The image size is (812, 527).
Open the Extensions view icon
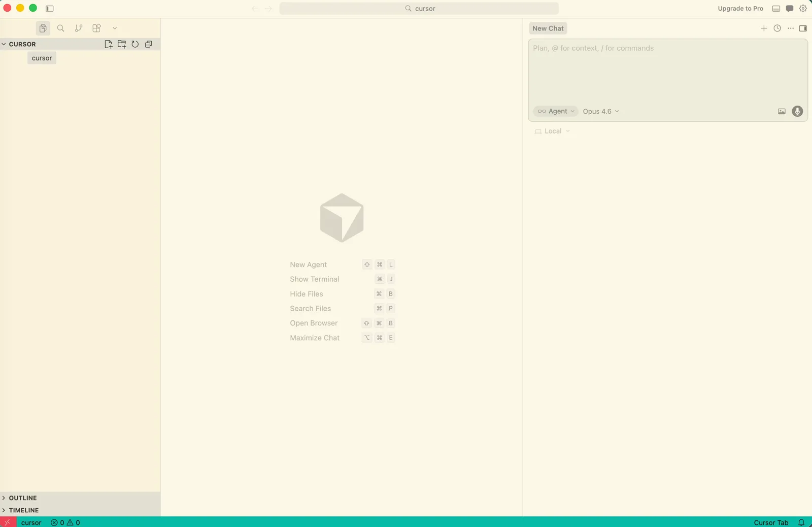coord(96,28)
